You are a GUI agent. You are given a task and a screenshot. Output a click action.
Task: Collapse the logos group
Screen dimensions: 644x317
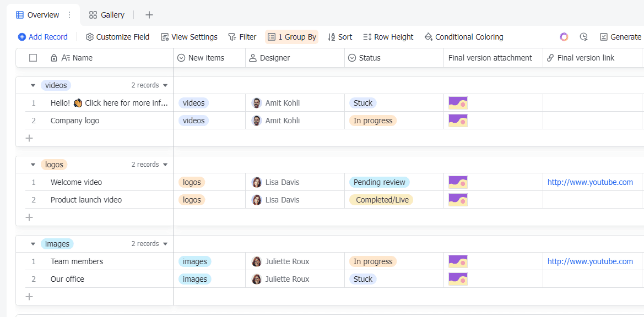tap(33, 165)
